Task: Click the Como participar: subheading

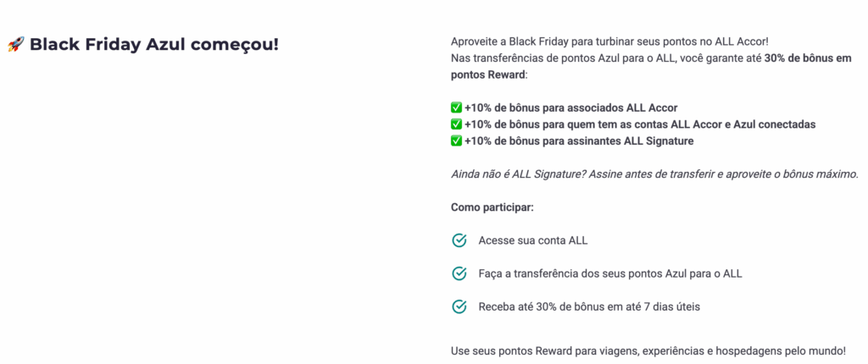Action: 492,207
